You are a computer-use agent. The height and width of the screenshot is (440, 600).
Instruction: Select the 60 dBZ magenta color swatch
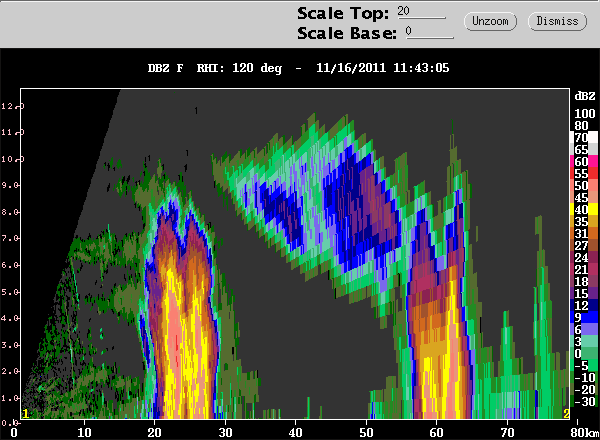584,161
